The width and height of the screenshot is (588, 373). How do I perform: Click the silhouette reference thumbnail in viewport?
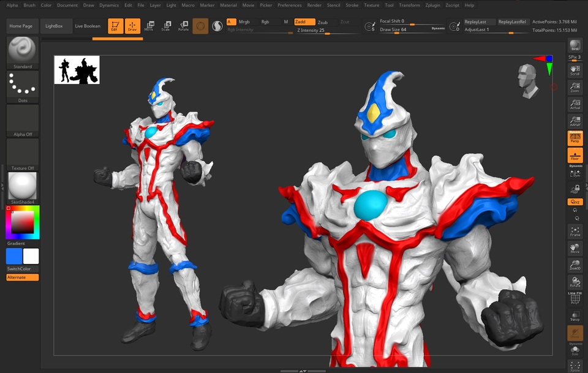pyautogui.click(x=77, y=70)
